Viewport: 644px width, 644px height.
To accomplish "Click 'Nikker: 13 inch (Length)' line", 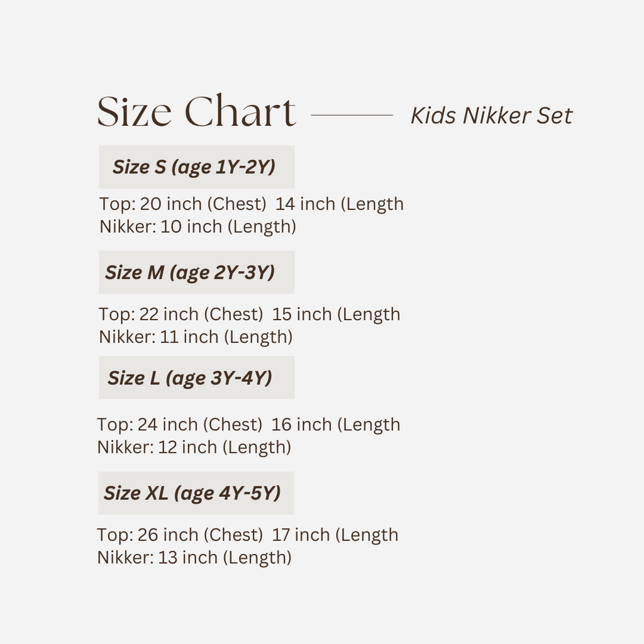I will [194, 558].
